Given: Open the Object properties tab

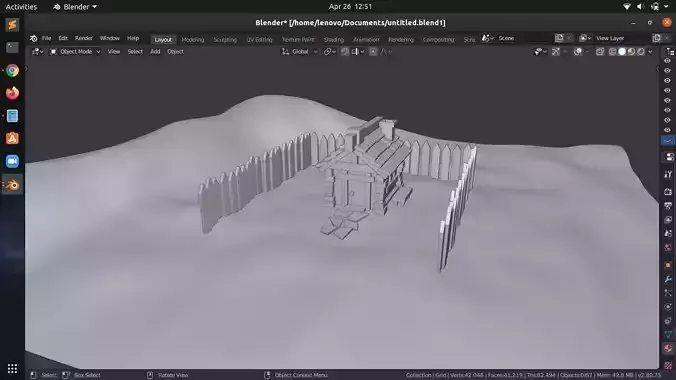Looking at the screenshot, I should (x=668, y=265).
